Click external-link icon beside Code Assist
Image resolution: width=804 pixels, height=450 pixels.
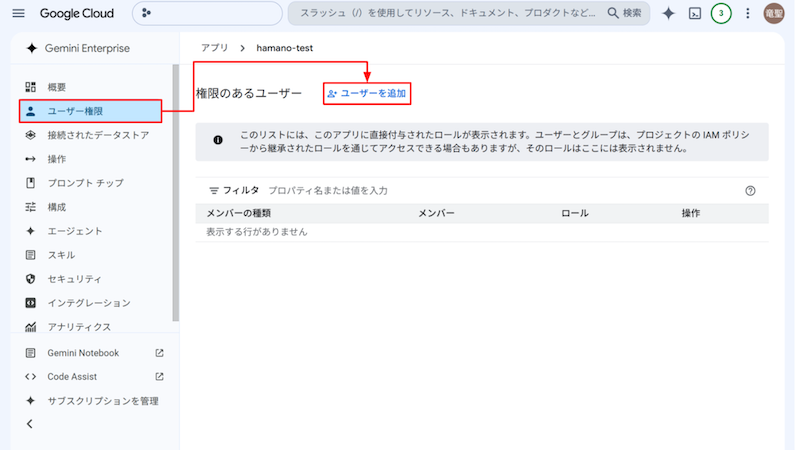[x=159, y=377]
